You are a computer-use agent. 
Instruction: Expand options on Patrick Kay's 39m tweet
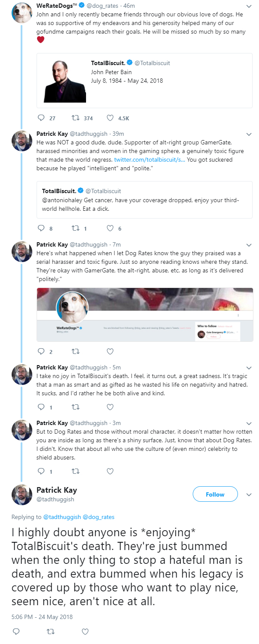click(x=249, y=134)
